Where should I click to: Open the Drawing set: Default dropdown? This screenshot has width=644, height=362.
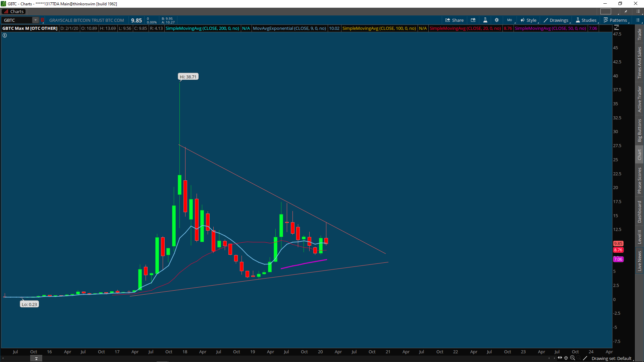(x=612, y=358)
